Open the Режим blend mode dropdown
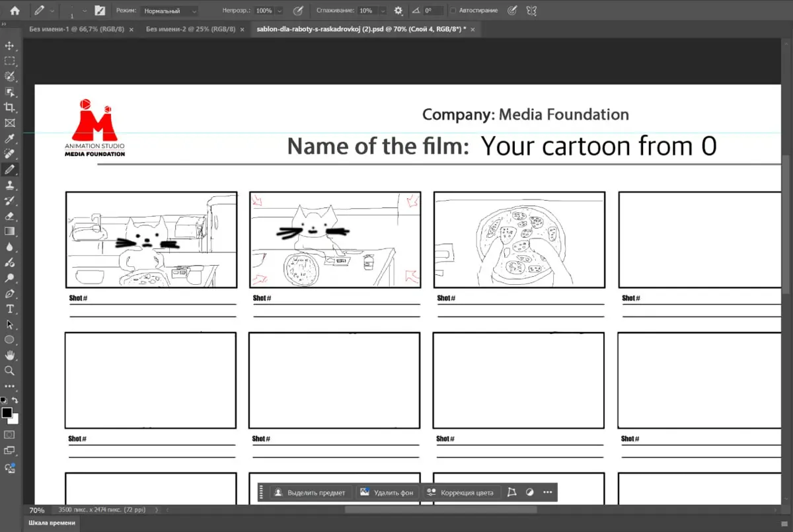 tap(170, 11)
